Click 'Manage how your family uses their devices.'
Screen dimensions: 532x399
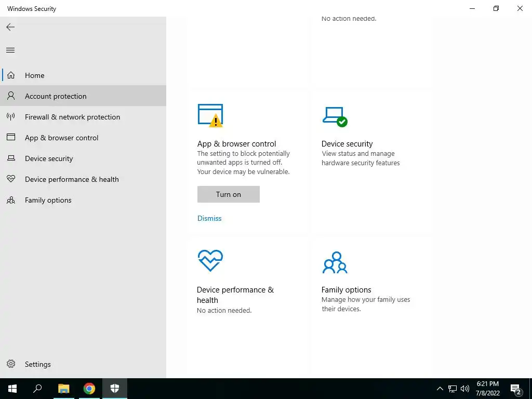(x=366, y=304)
